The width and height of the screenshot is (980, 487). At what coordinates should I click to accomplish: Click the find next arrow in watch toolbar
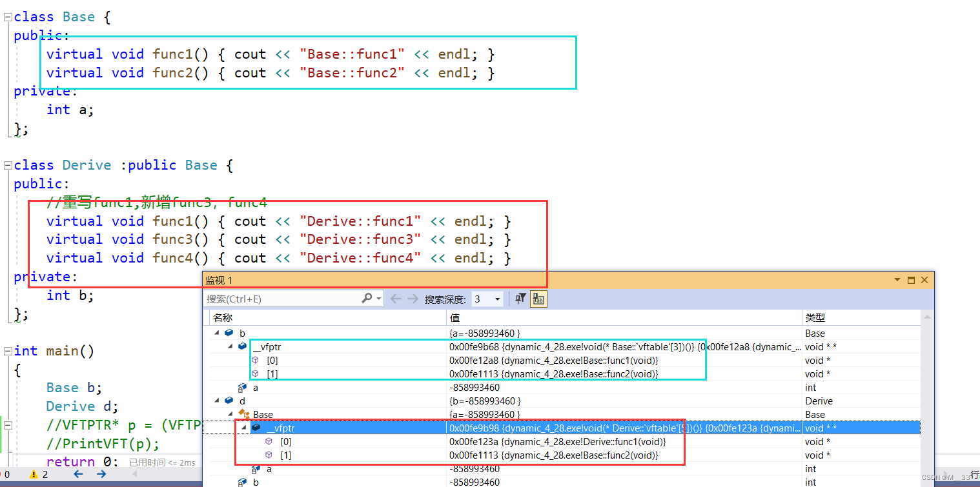(413, 299)
